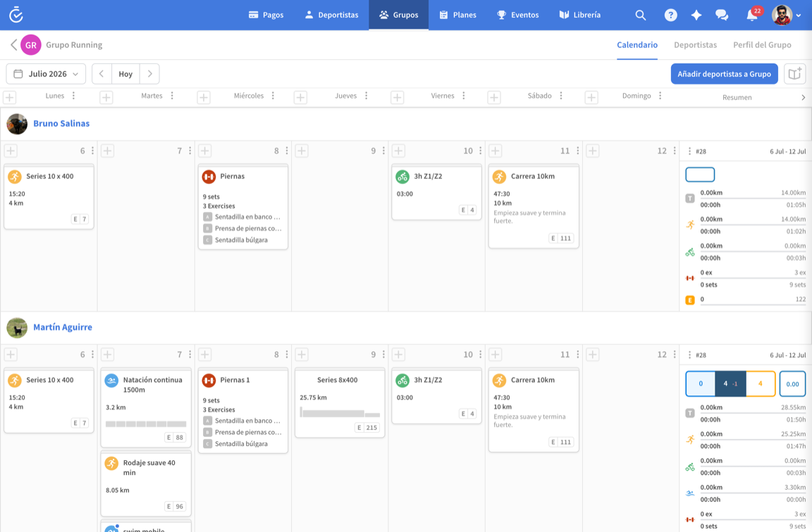Open Eventos menu

coord(518,15)
